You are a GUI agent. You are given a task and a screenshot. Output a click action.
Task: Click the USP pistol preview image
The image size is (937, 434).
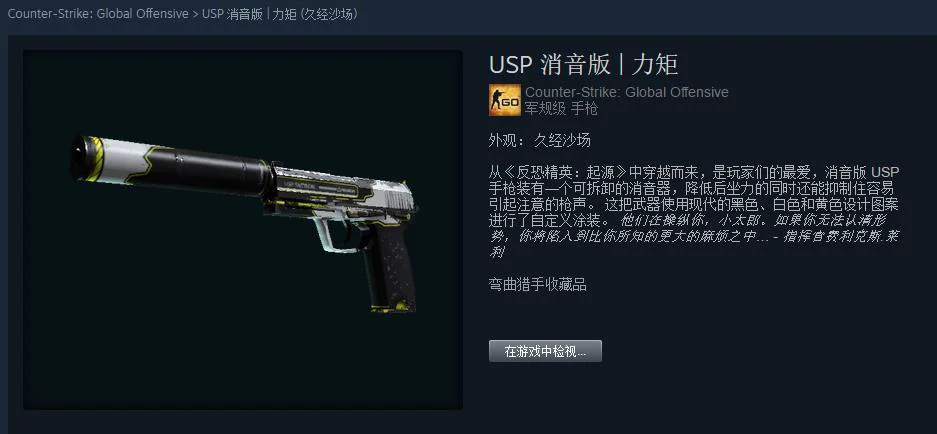click(x=243, y=230)
